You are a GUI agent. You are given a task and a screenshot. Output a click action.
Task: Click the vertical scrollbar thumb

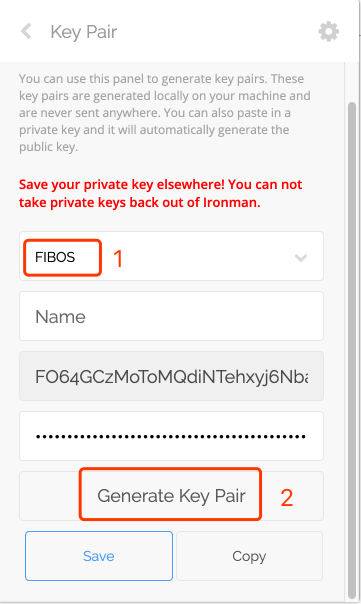pos(352,351)
